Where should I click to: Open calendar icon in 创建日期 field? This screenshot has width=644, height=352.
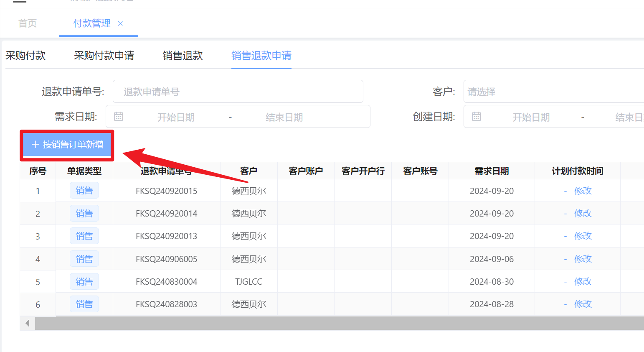477,117
